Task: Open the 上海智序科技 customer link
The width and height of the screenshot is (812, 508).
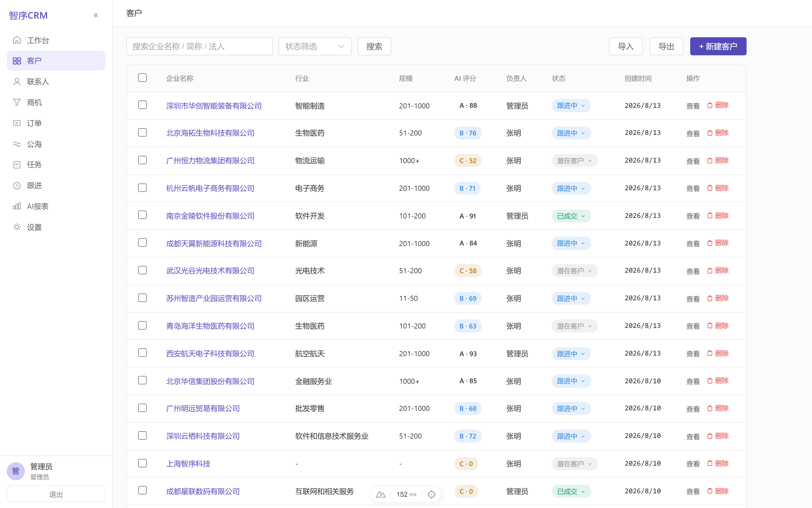Action: point(188,464)
